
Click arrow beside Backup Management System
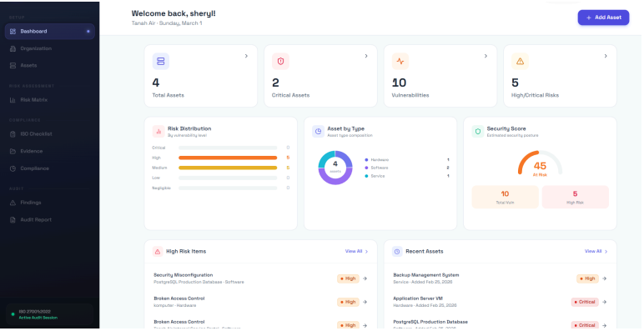point(605,278)
